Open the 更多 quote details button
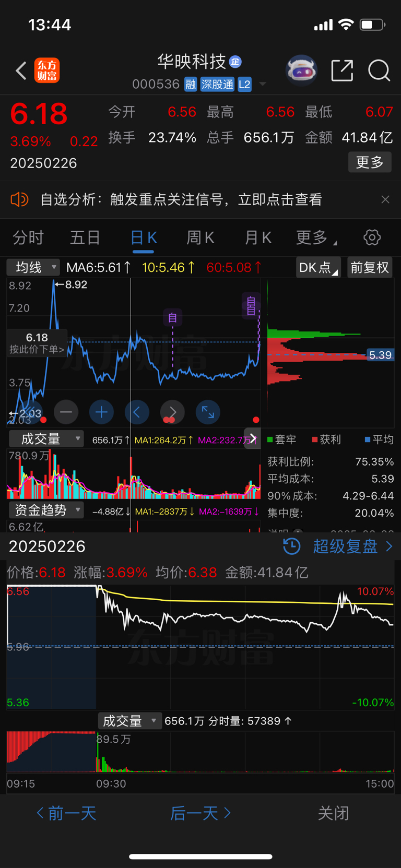This screenshot has height=868, width=401. pyautogui.click(x=370, y=162)
